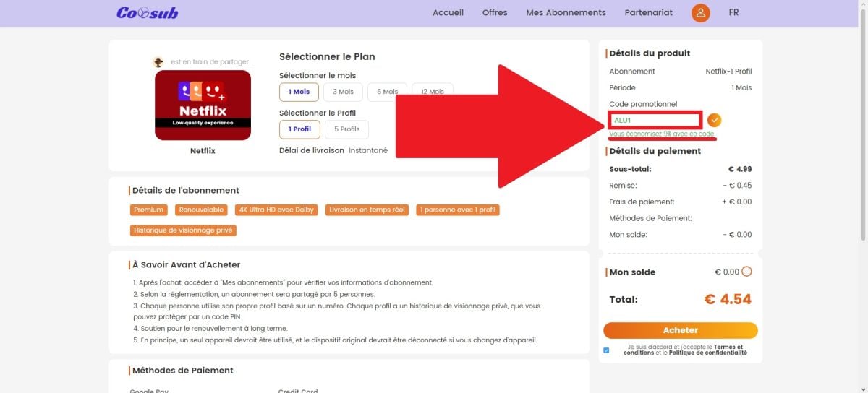Focus the promo code field containing ALU1
This screenshot has width=868, height=393.
656,120
